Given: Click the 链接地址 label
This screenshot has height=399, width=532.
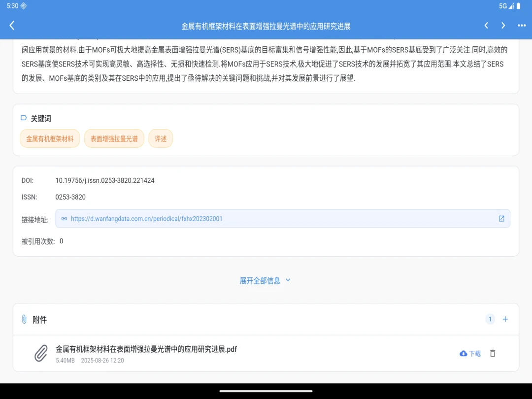Looking at the screenshot, I should click(x=35, y=220).
